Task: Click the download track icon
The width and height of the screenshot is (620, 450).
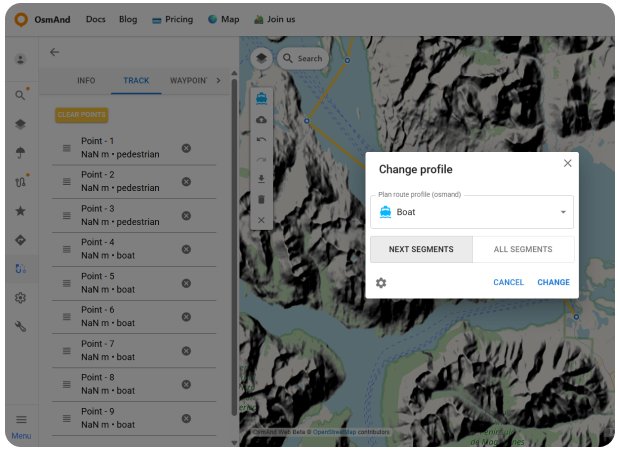Action: pyautogui.click(x=261, y=179)
